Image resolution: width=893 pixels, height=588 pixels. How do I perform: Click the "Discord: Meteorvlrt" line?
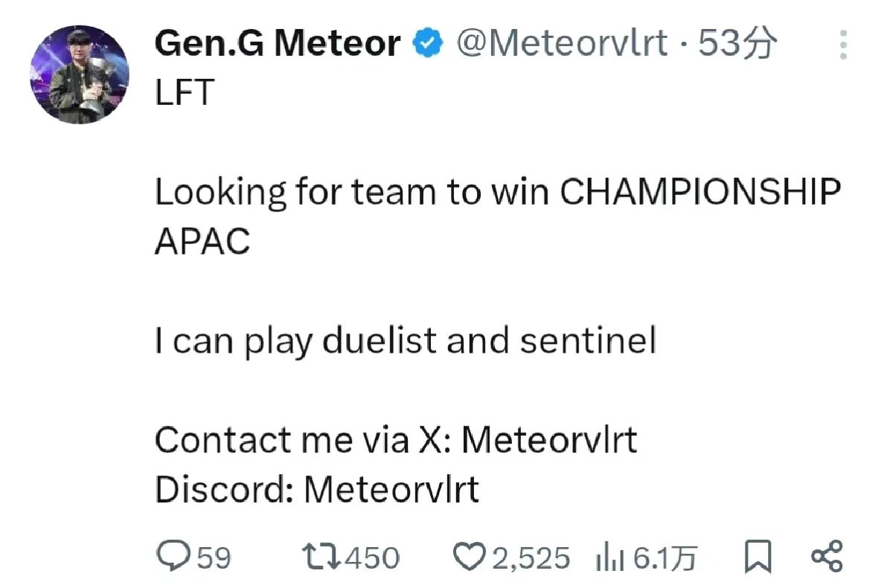pyautogui.click(x=317, y=490)
